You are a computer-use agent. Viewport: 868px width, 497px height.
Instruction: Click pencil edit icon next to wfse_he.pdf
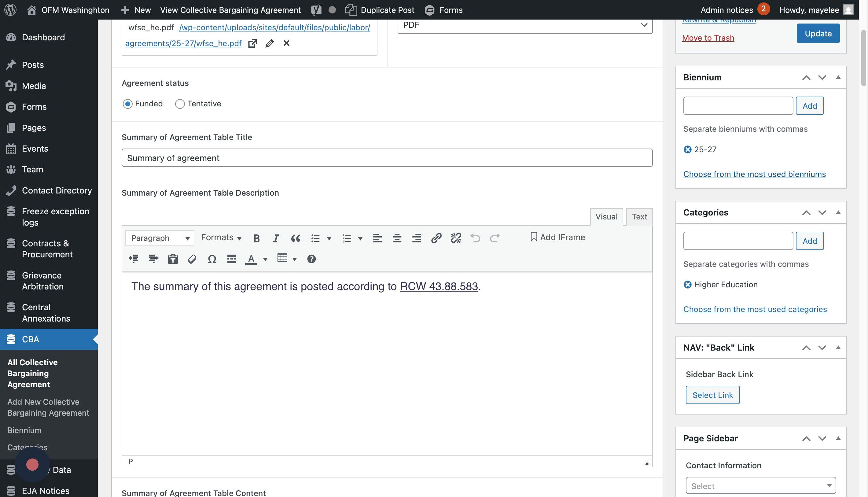pos(269,43)
